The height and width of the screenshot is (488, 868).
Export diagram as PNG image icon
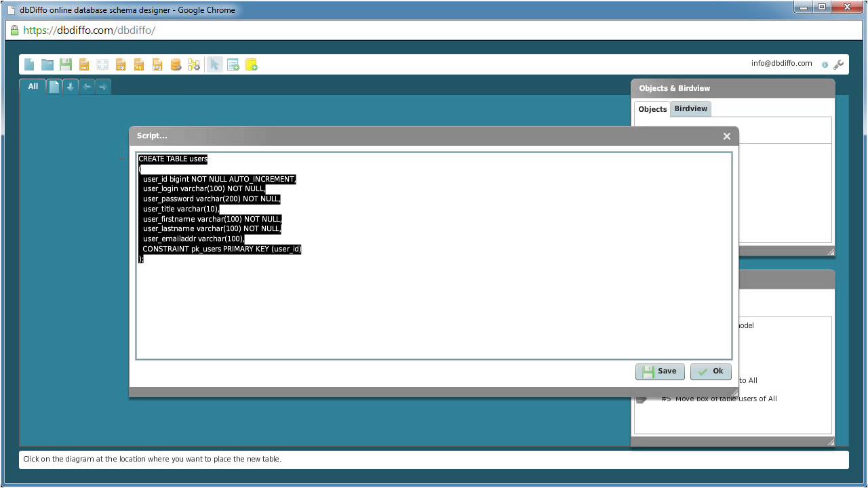coord(157,64)
